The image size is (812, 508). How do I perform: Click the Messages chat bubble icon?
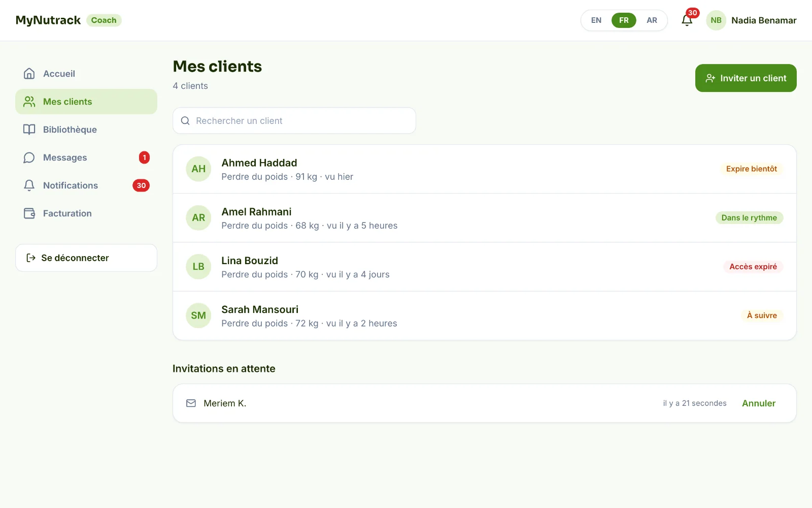click(x=29, y=157)
